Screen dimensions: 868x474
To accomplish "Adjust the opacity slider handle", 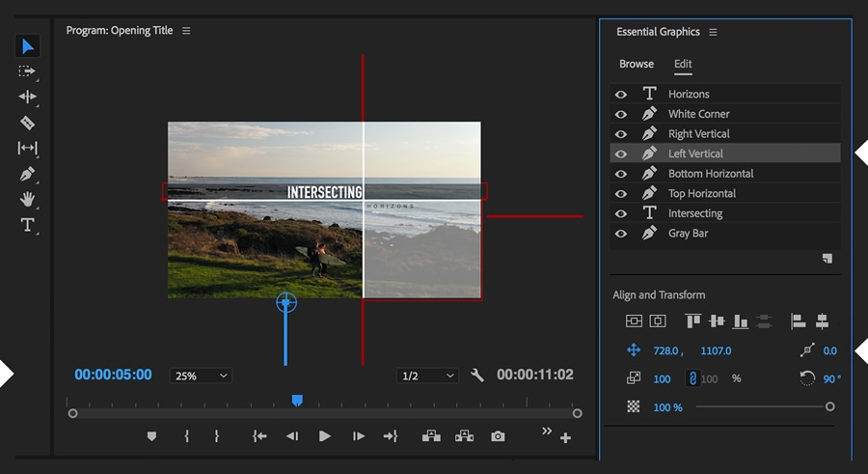I will pyautogui.click(x=829, y=407).
